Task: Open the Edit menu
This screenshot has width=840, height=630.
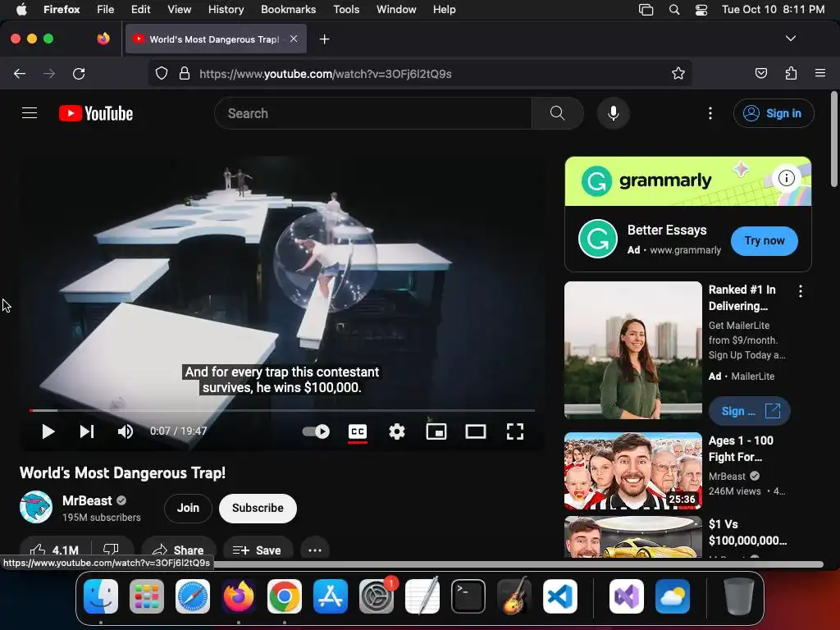Action: pyautogui.click(x=140, y=9)
